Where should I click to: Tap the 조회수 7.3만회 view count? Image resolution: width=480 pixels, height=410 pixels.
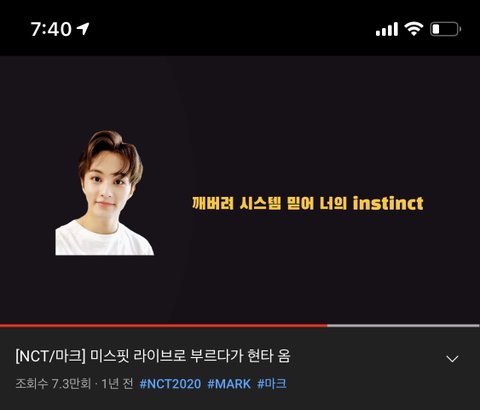(53, 384)
